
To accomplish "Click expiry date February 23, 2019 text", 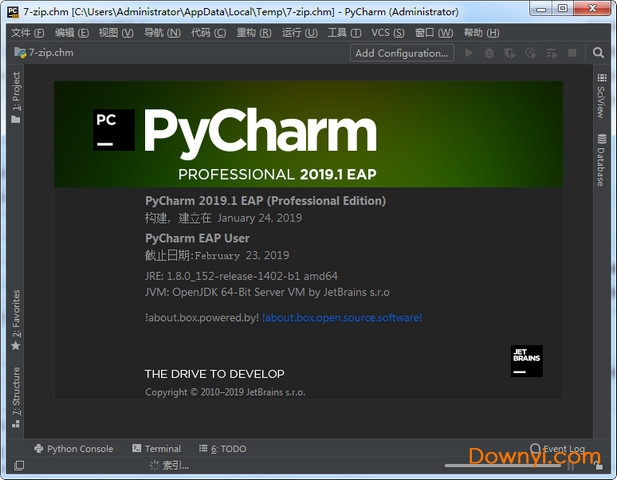I will coord(242,255).
